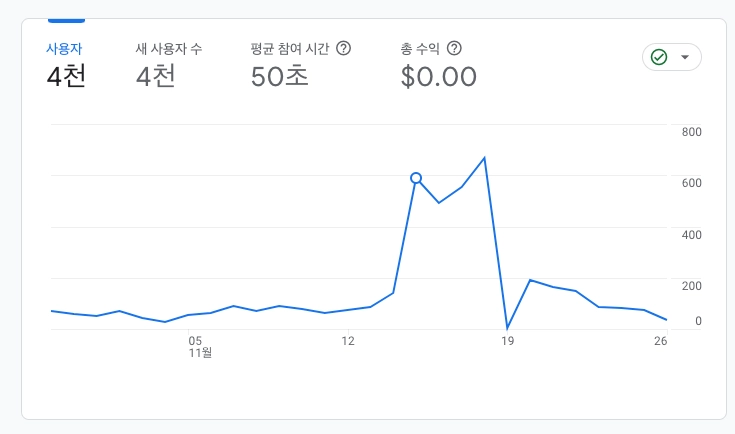Click the $0.00 total revenue value
The height and width of the screenshot is (434, 735).
pos(438,77)
